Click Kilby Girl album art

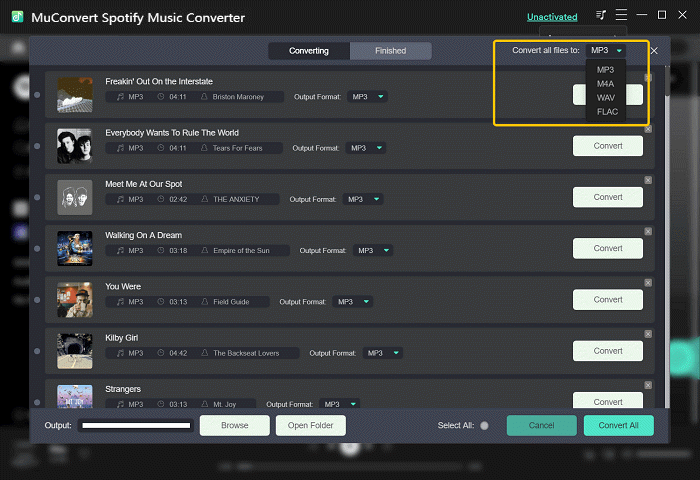click(75, 351)
